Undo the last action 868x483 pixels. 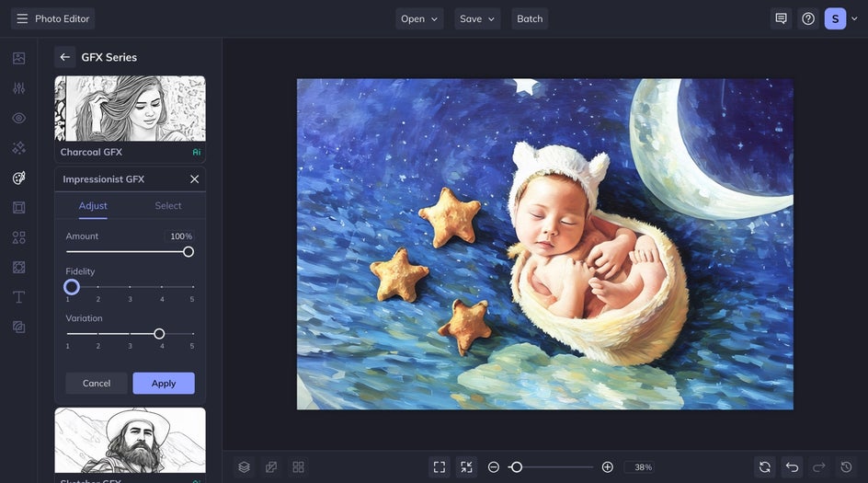click(x=793, y=467)
